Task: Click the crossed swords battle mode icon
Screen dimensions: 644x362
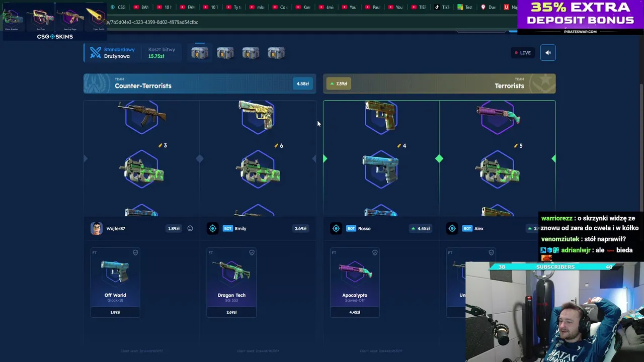Action: point(95,53)
